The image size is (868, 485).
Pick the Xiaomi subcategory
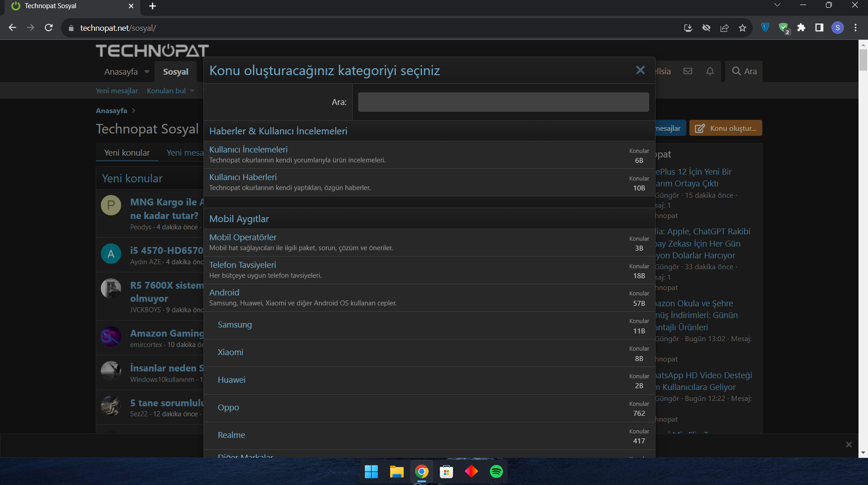pyautogui.click(x=231, y=352)
